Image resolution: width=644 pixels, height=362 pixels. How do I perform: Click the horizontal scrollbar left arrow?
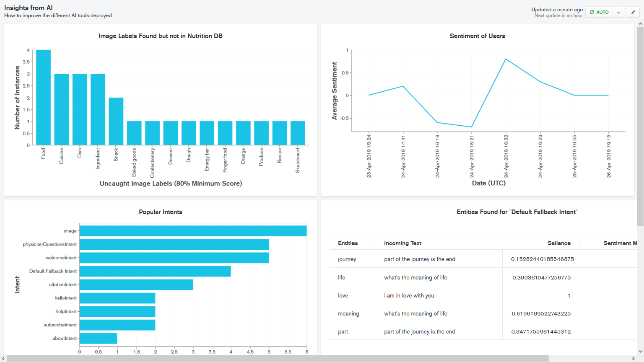pos(3,359)
